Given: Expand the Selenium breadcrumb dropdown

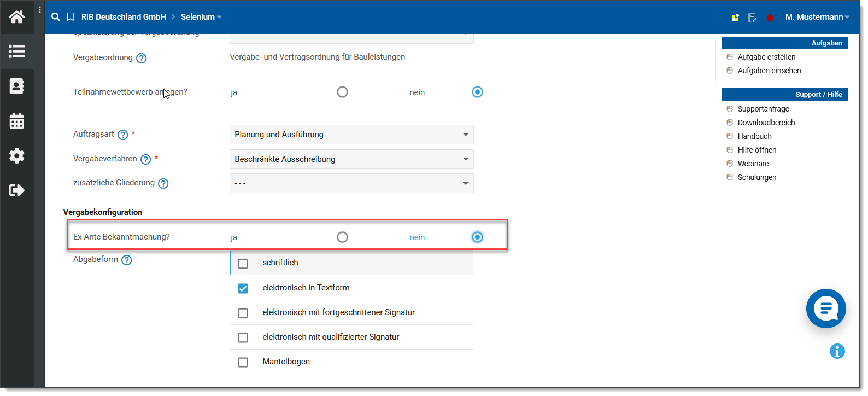Looking at the screenshot, I should [x=201, y=17].
